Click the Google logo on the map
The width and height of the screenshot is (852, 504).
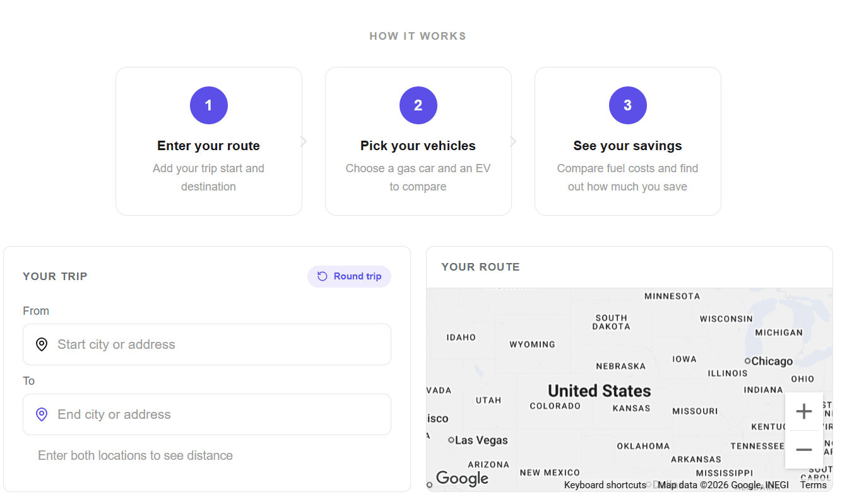tap(463, 479)
